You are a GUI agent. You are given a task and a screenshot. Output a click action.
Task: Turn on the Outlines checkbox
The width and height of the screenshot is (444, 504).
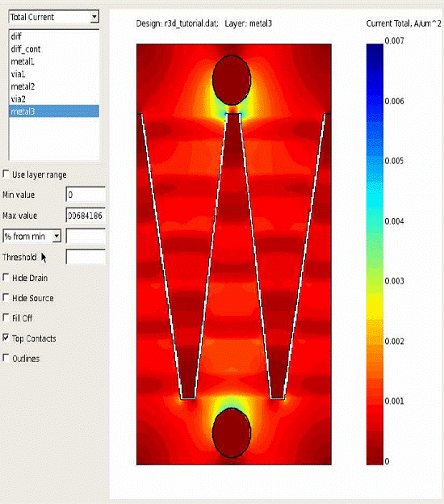(x=6, y=358)
